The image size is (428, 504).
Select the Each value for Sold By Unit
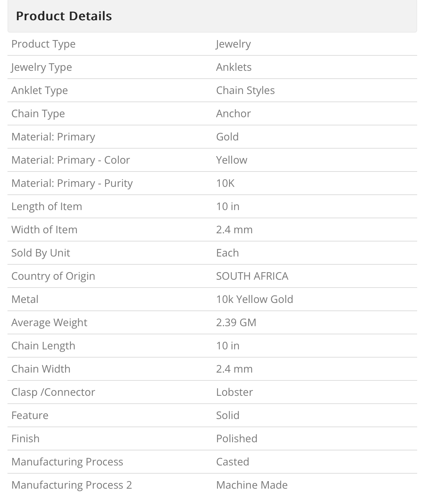[227, 253]
